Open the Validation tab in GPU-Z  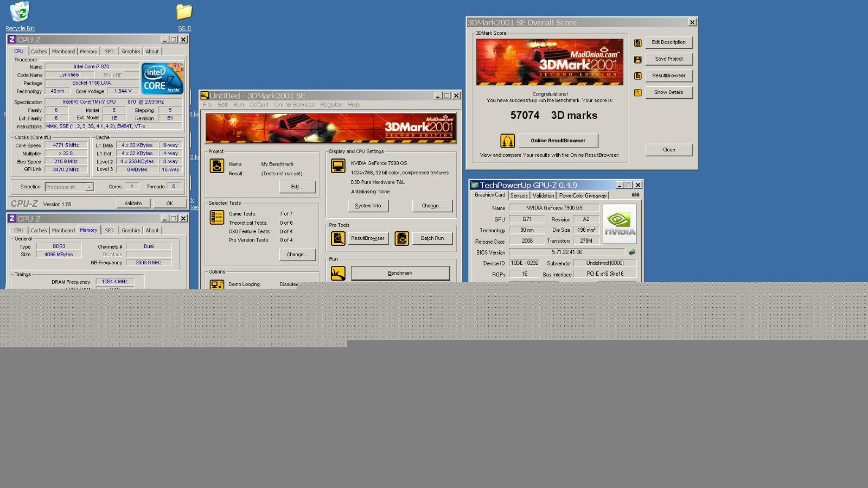pyautogui.click(x=543, y=195)
